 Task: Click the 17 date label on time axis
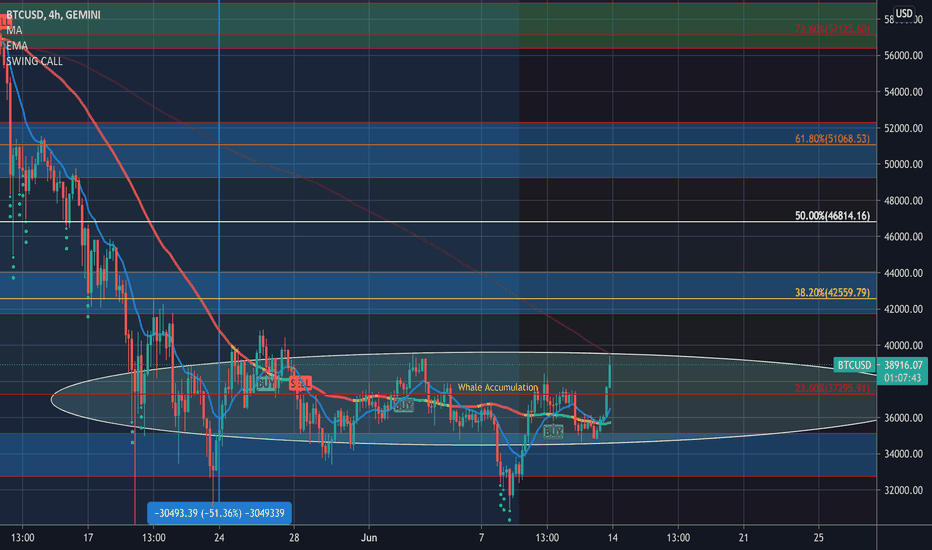click(88, 538)
